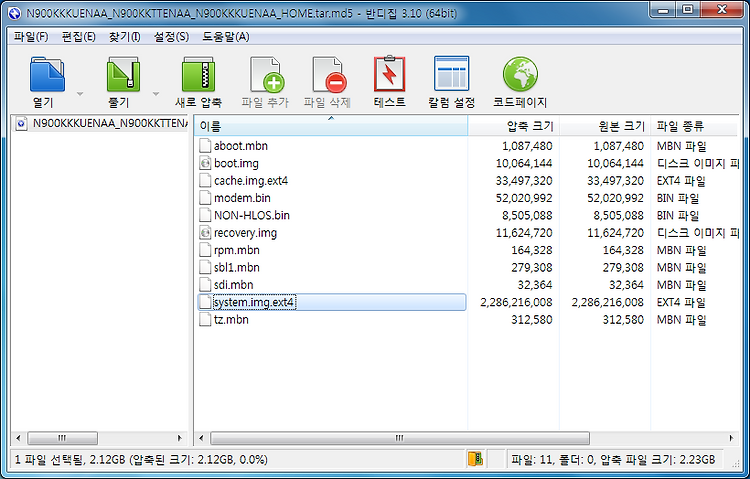The height and width of the screenshot is (479, 750).
Task: Click file list scrollbar left arrow
Action: 201,438
